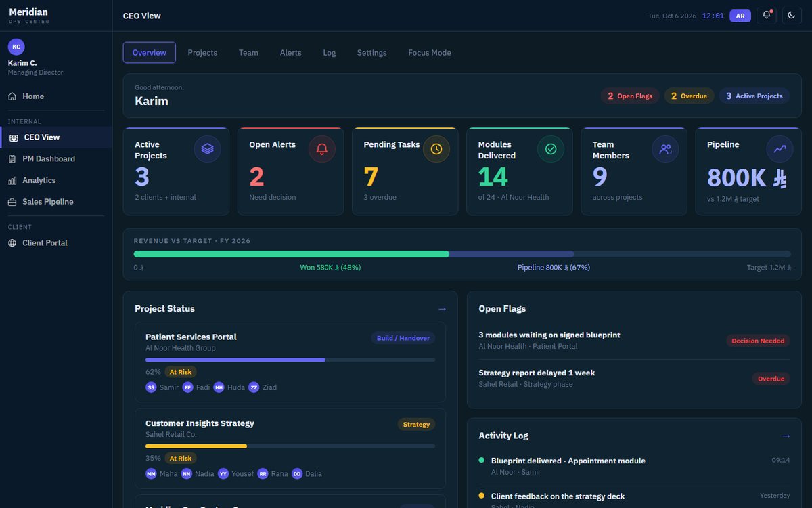
Task: Click the Pipeline trend chart icon
Action: point(780,149)
